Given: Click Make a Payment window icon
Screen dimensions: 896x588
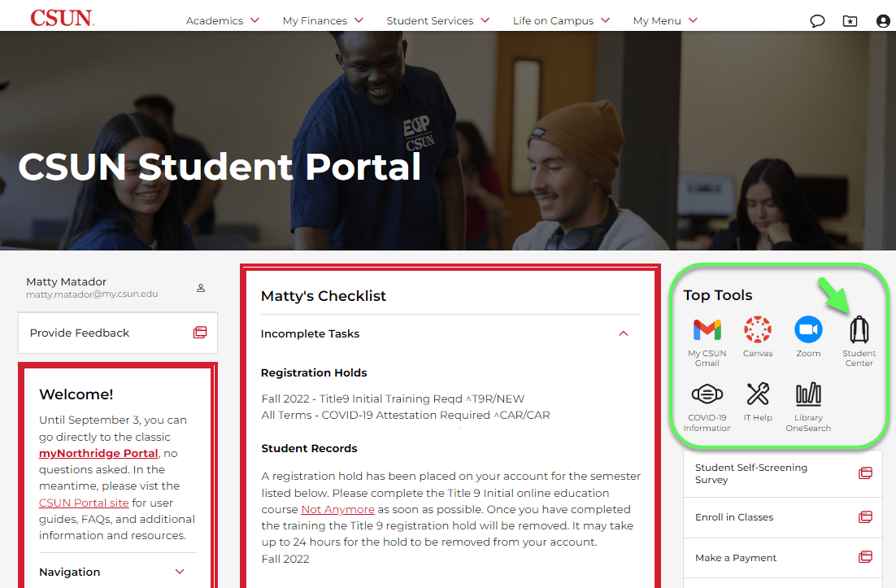Looking at the screenshot, I should [865, 557].
